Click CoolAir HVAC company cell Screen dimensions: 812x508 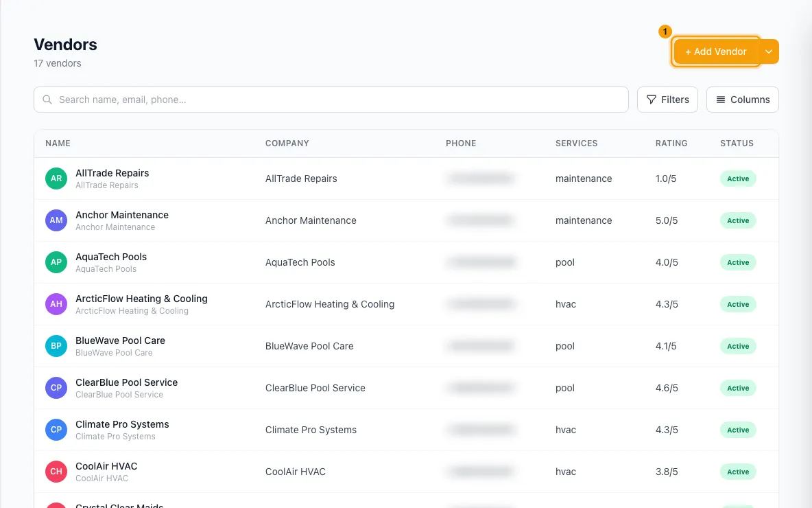coord(295,472)
